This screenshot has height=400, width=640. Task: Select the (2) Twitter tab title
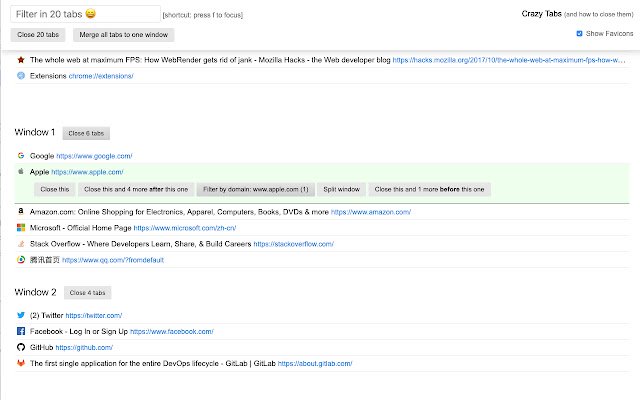(47, 316)
